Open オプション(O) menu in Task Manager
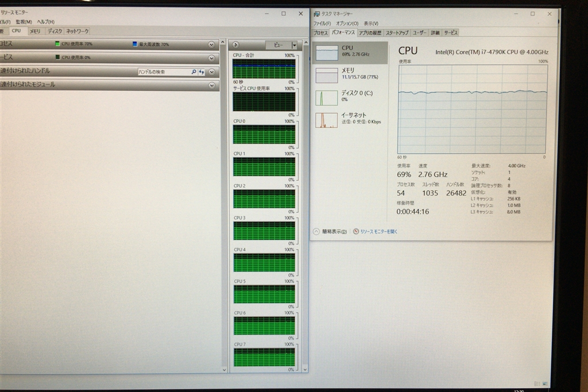This screenshot has height=392, width=588. (x=347, y=23)
